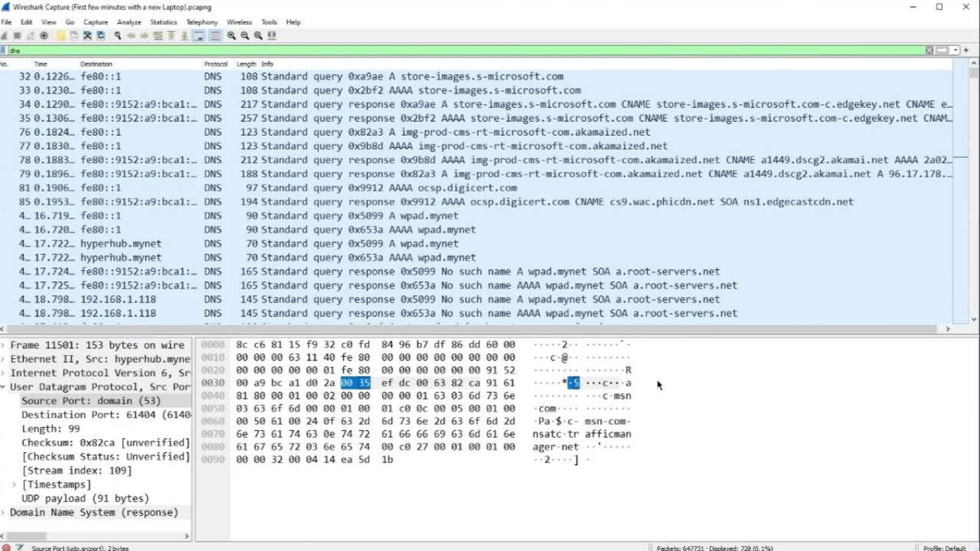This screenshot has height=551, width=980.
Task: Open the Wireless menu
Action: pyautogui.click(x=239, y=22)
